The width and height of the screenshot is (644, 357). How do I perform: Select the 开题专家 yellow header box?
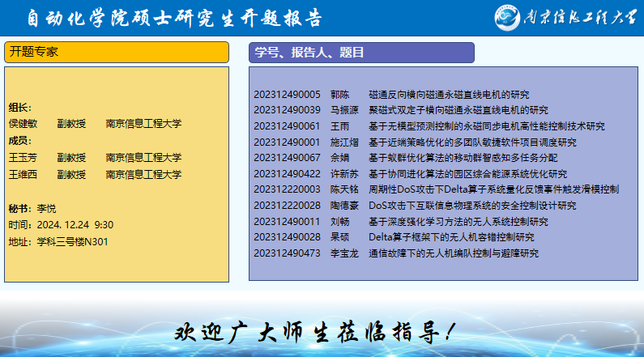coord(117,52)
